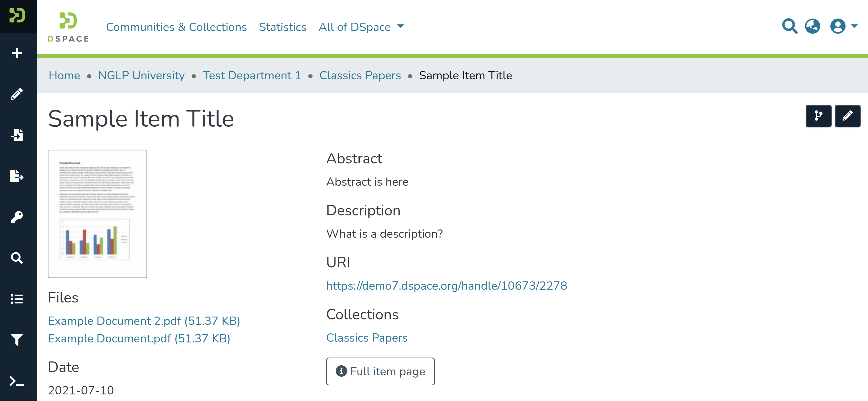Open Communities & Collections menu

(x=176, y=27)
